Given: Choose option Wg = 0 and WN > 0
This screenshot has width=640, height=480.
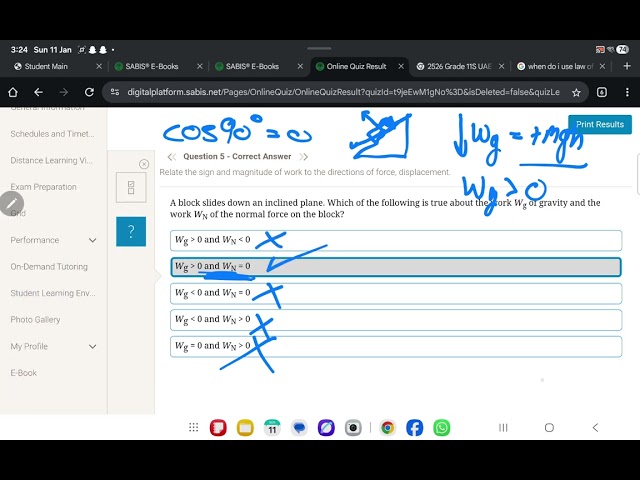Looking at the screenshot, I should coord(396,346).
